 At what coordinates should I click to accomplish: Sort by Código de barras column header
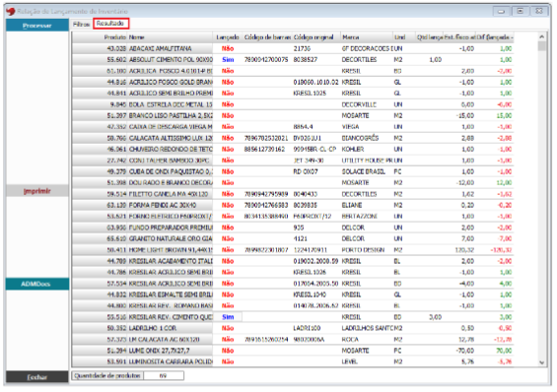(267, 37)
